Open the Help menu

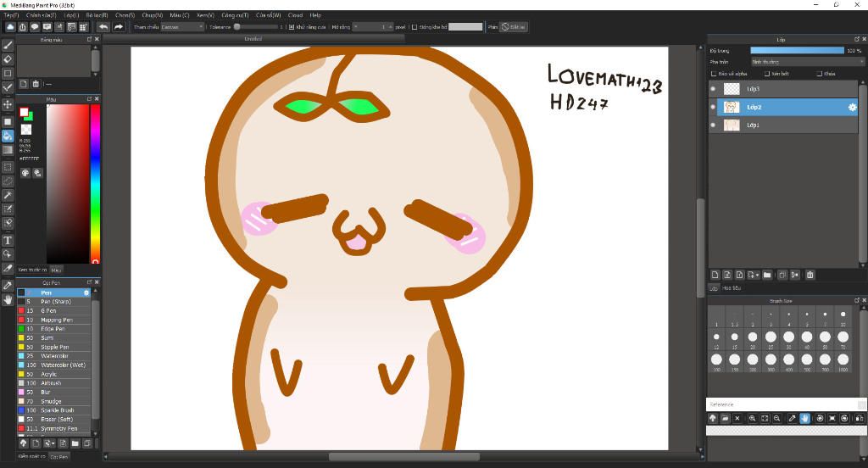click(315, 15)
